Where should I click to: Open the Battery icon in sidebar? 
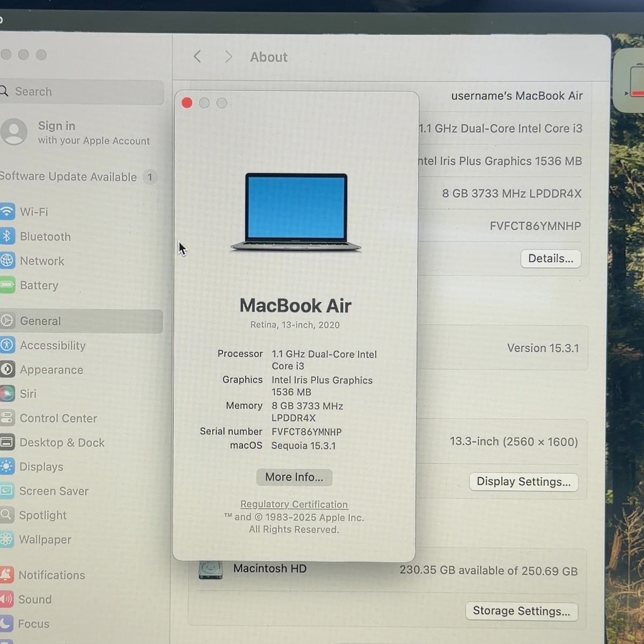(7, 285)
